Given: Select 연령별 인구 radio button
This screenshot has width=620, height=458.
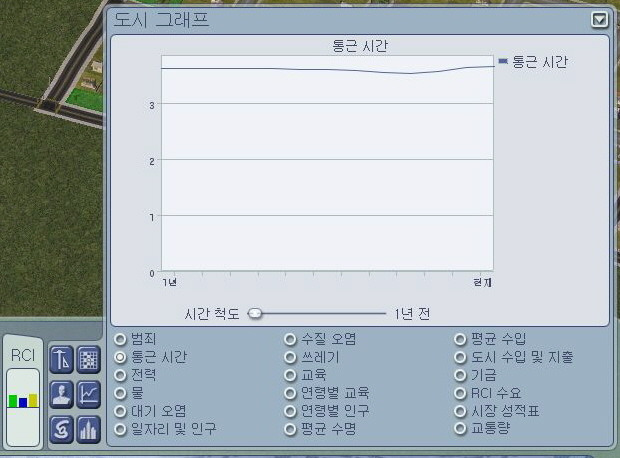Looking at the screenshot, I should click(x=290, y=411).
